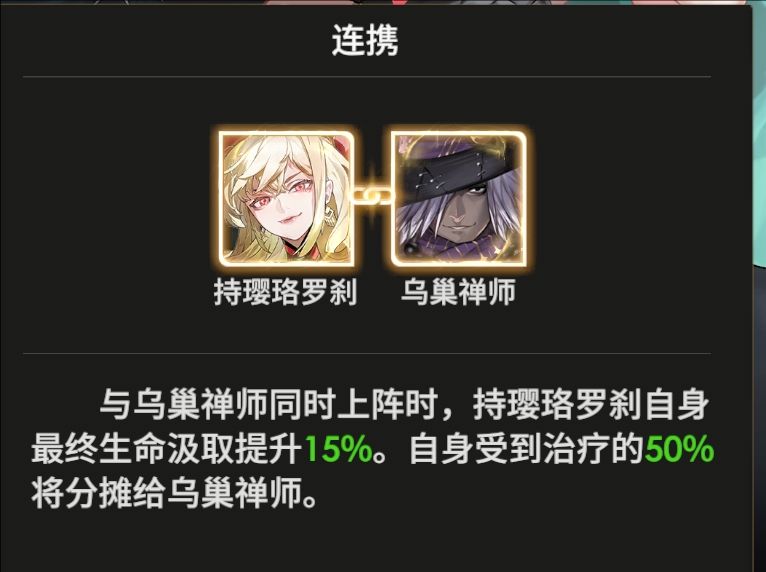This screenshot has width=766, height=572.
Task: Tap the 持璎珞罗刹 blonde character portrait
Action: (286, 199)
